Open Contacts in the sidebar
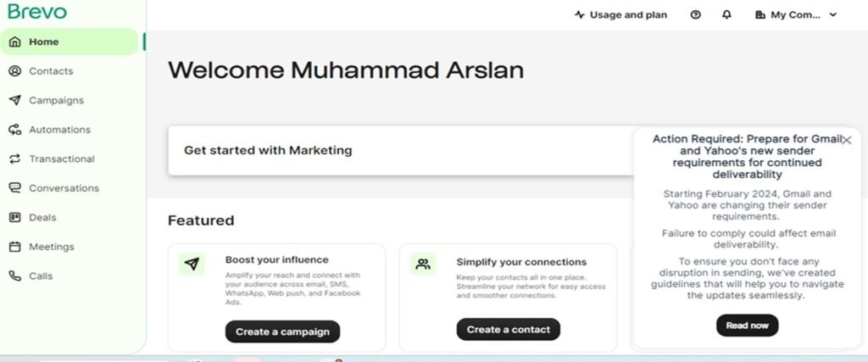 (51, 71)
